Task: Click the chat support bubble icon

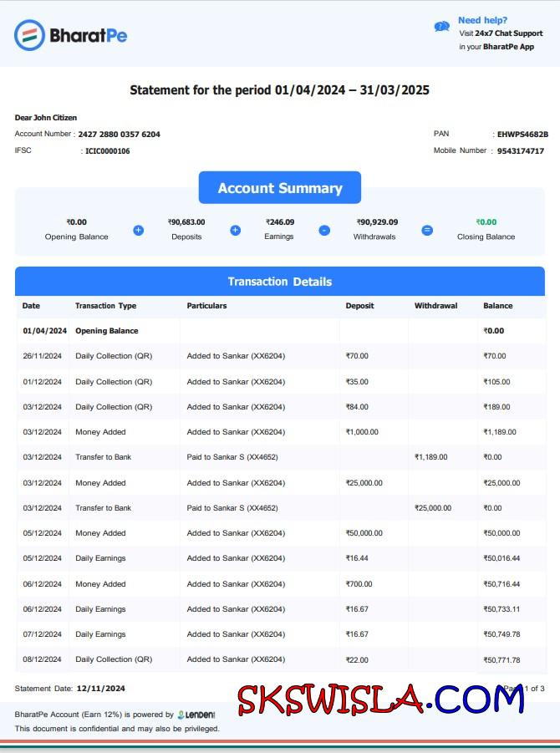Action: point(442,27)
